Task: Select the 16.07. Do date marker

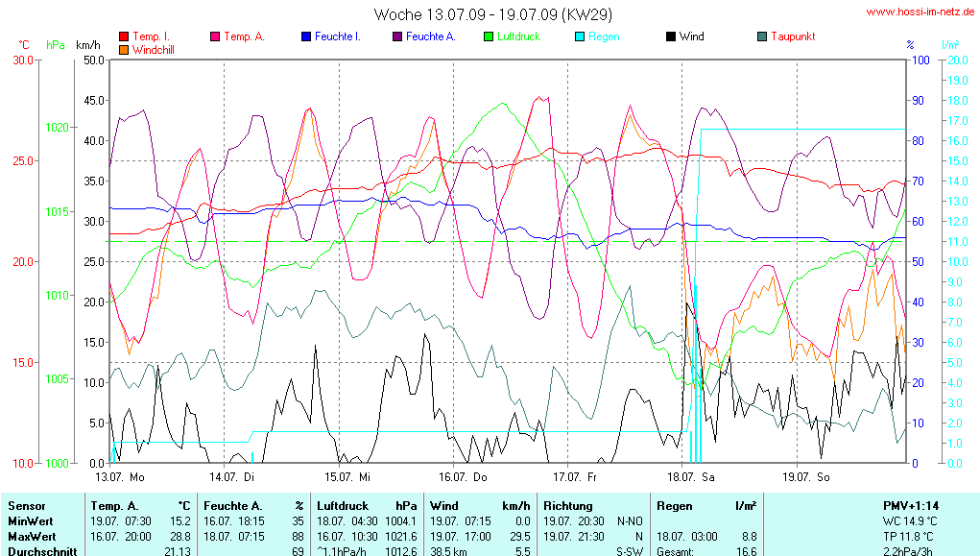Action: coord(464,476)
